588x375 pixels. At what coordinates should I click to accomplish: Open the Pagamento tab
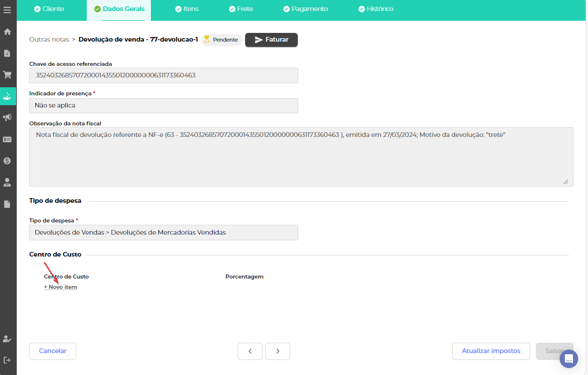click(x=305, y=9)
